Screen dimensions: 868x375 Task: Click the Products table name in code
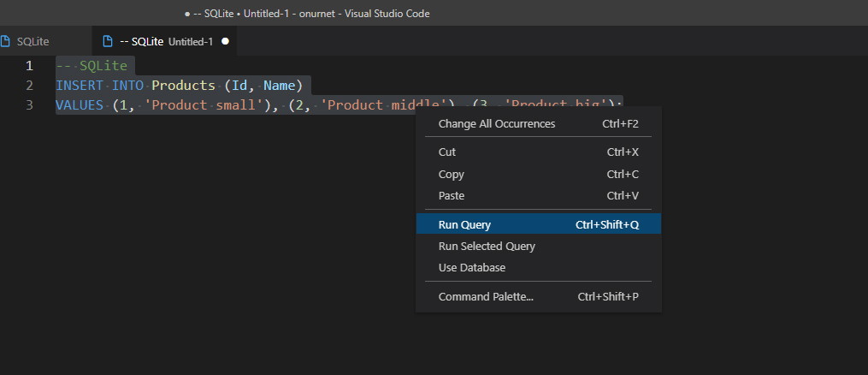click(183, 86)
